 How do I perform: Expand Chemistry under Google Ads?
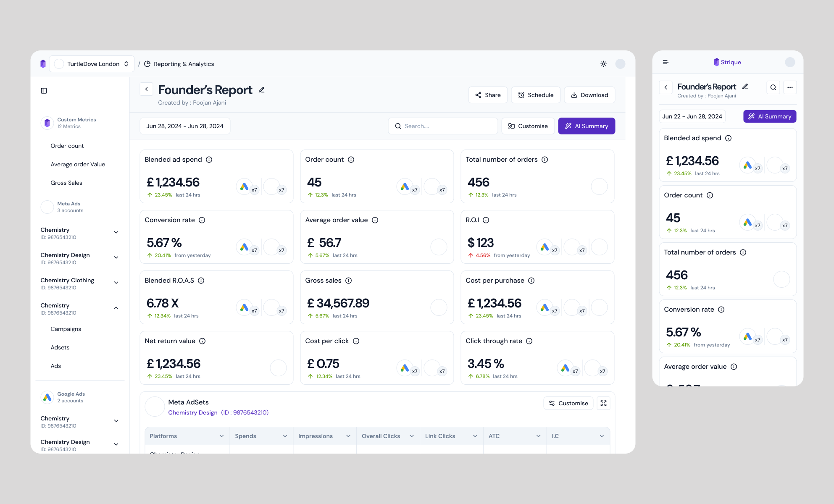pos(116,421)
